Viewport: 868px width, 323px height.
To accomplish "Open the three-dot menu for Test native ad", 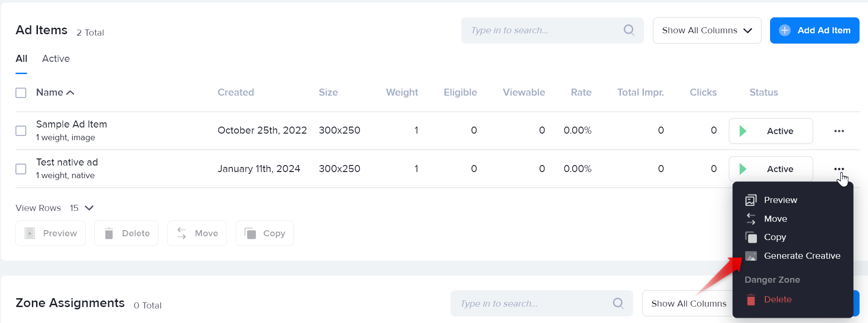I will pyautogui.click(x=839, y=169).
